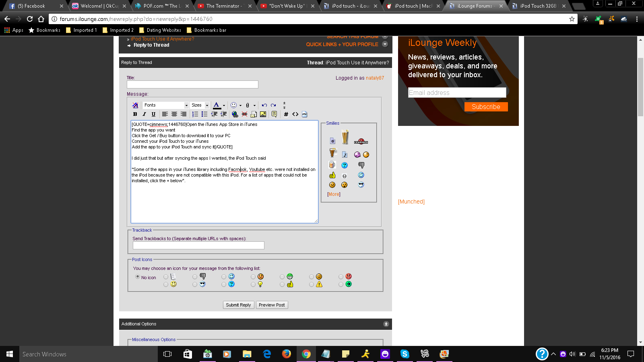Center-align the message text
Viewport: 644px width, 362px height.
[174, 114]
